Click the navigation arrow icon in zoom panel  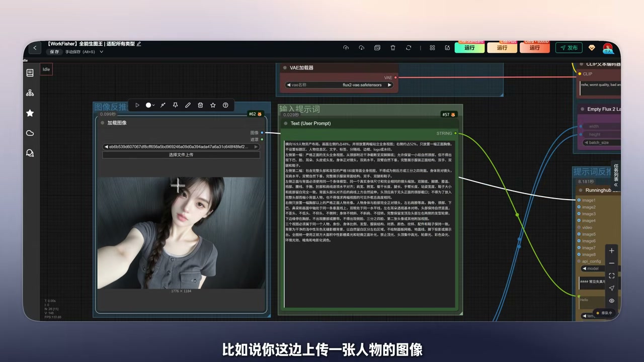[611, 288]
